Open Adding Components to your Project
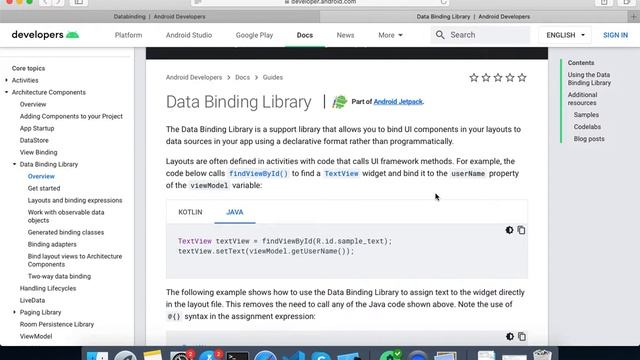640x360 pixels. point(71,116)
